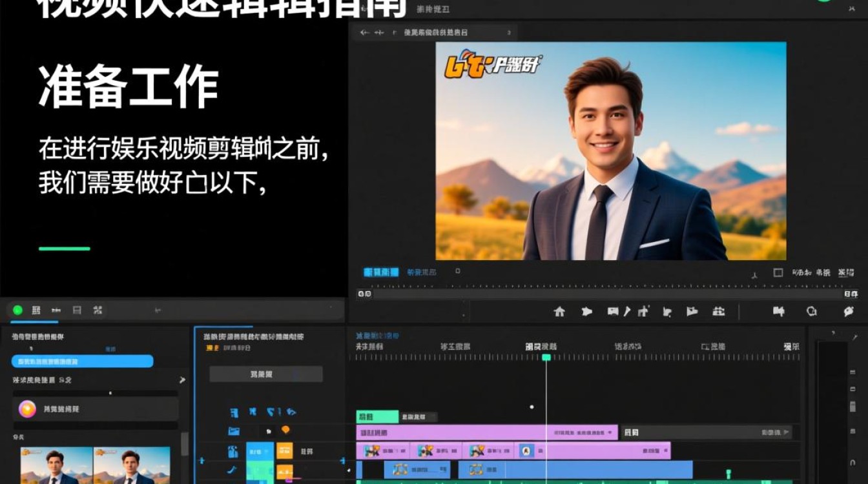Image resolution: width=868 pixels, height=484 pixels.
Task: Click the gray button in the middle panel
Action: (266, 374)
